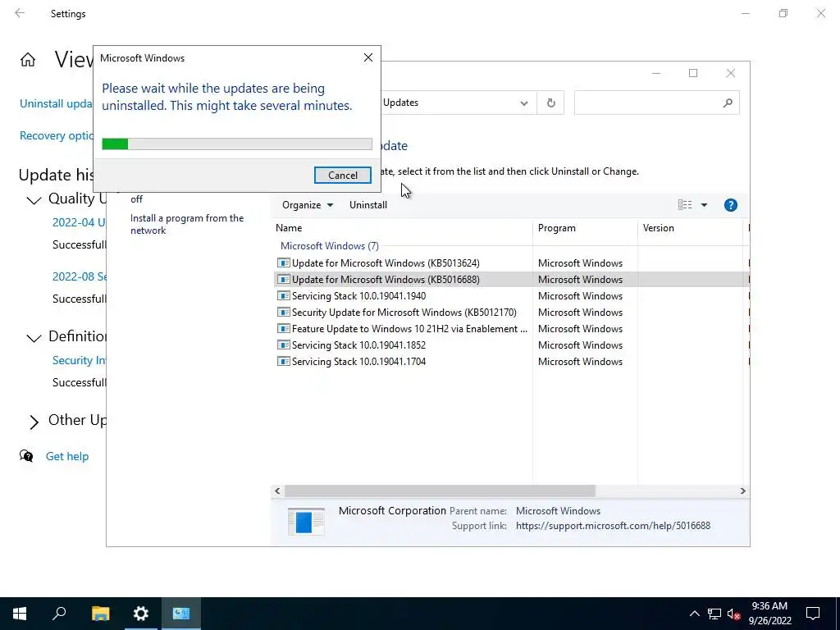Go back in the Settings window

20,13
